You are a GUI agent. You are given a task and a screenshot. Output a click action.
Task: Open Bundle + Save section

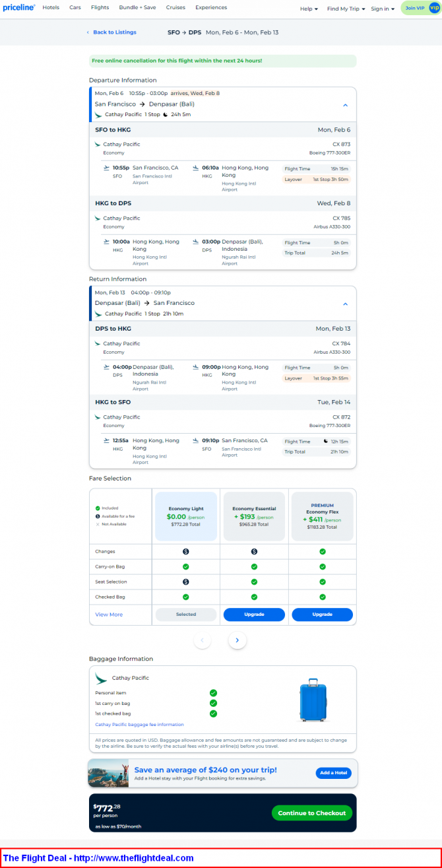coord(137,8)
